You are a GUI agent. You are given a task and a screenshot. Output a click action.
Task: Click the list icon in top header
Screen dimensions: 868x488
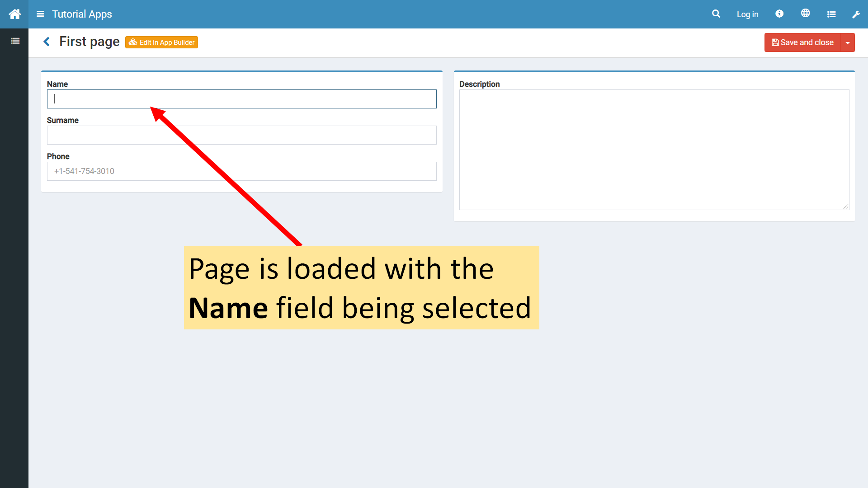pos(831,14)
